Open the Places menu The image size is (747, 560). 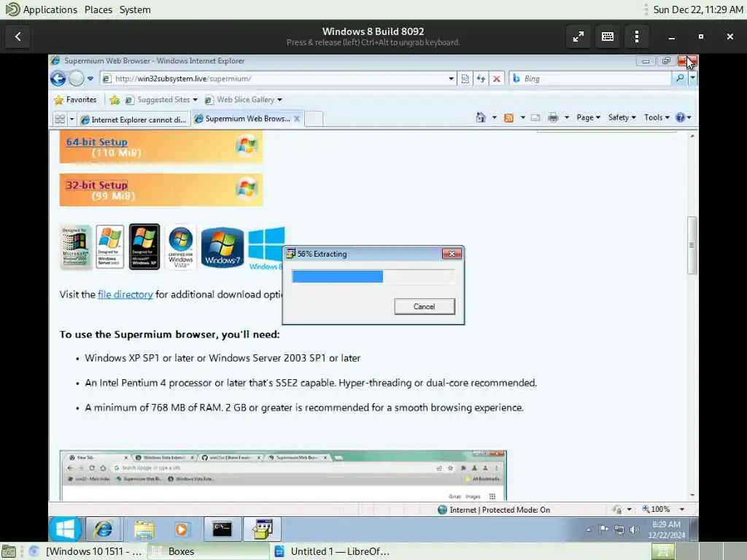point(98,9)
